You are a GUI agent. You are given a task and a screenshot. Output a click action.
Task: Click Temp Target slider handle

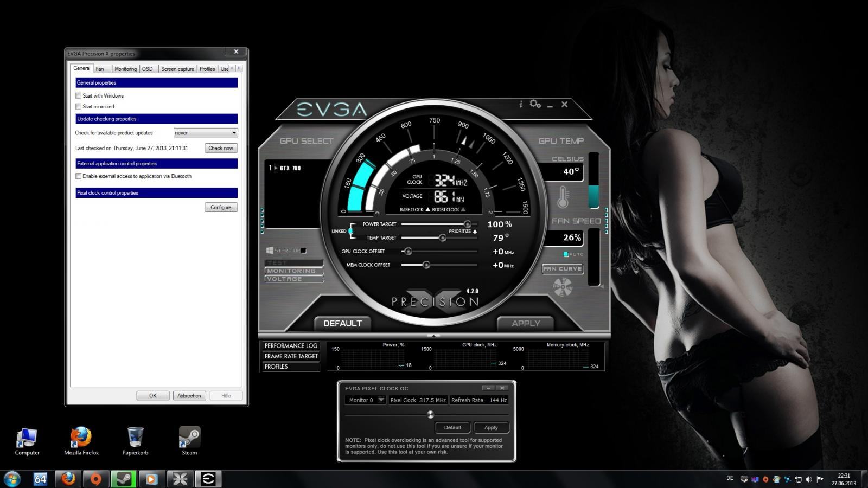coord(442,238)
